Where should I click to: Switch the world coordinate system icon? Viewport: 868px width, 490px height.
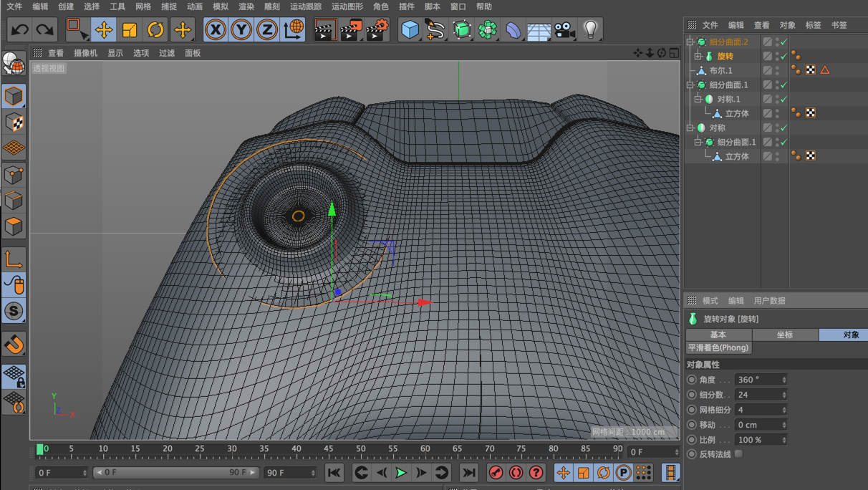pyautogui.click(x=293, y=29)
